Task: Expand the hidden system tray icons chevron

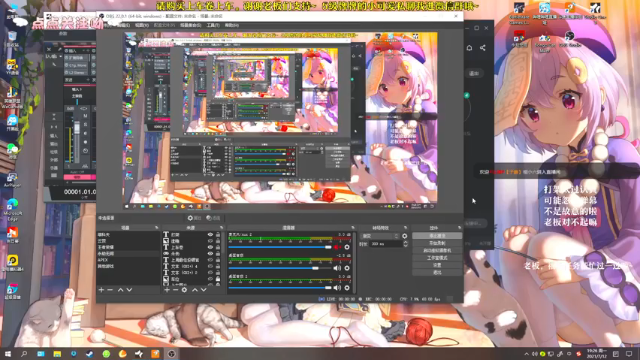Action: (x=526, y=354)
